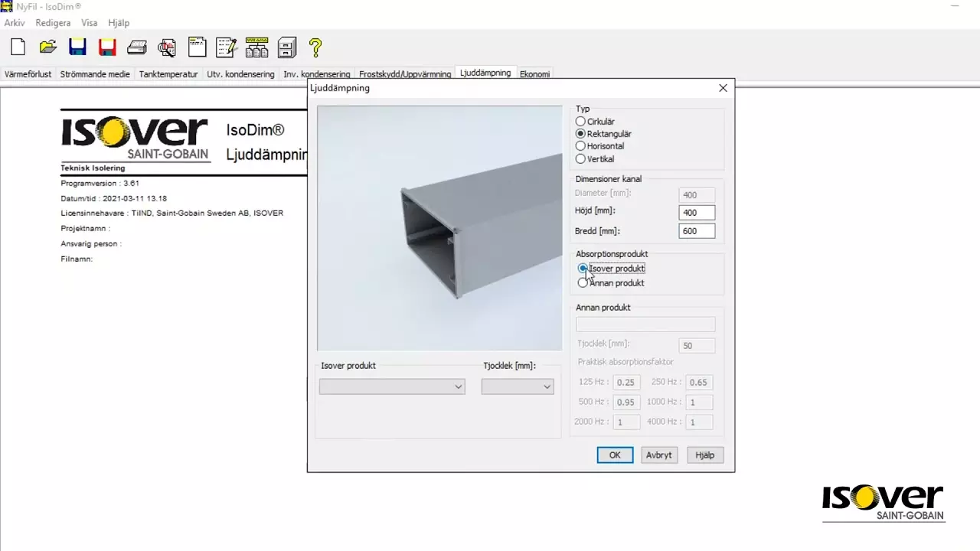Click the red floppy disk save-as icon
The image size is (980, 551).
(107, 47)
